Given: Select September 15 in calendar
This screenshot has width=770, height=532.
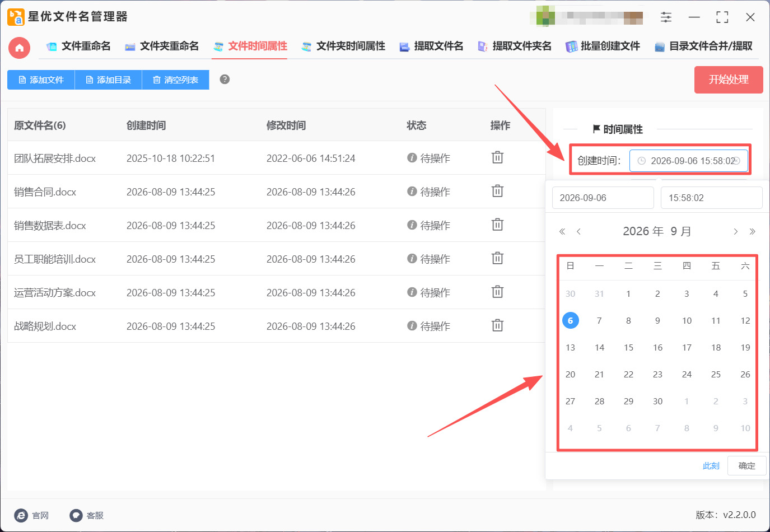Looking at the screenshot, I should coord(628,347).
